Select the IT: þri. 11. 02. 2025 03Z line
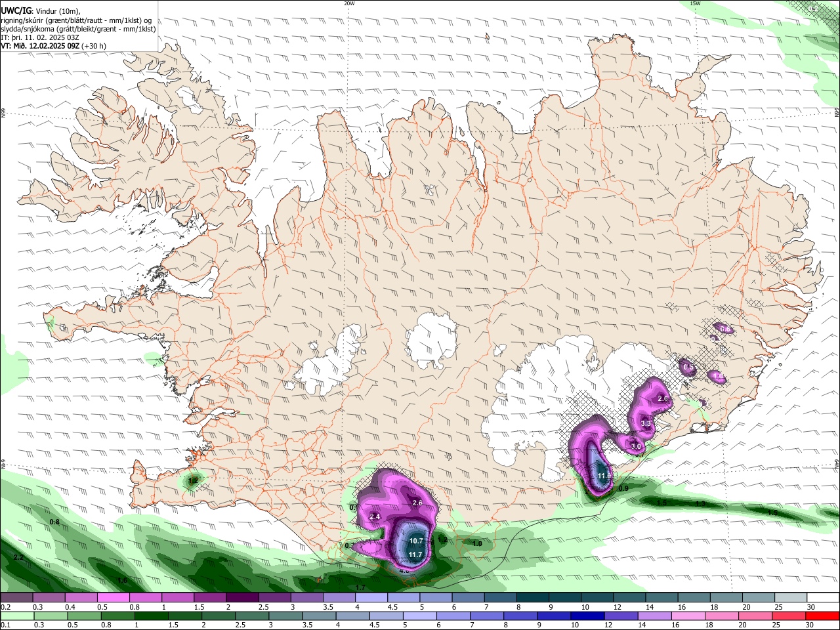This screenshot has width=840, height=630. pyautogui.click(x=40, y=37)
